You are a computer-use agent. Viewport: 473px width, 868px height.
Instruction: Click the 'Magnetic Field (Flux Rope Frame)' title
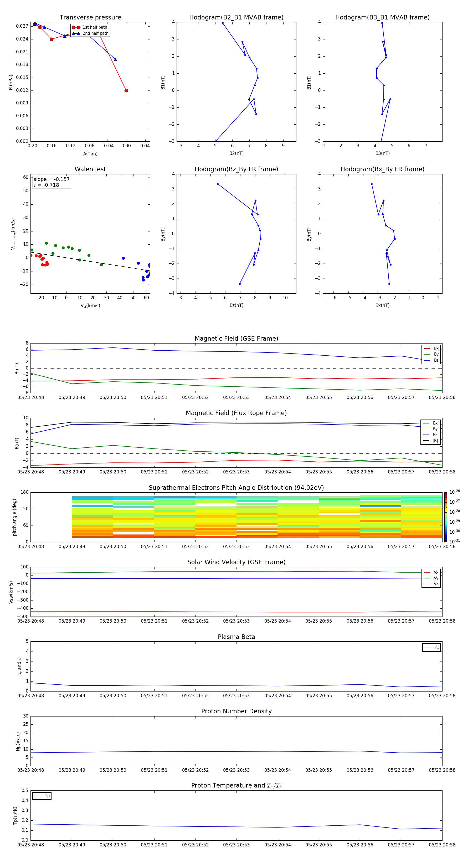pyautogui.click(x=236, y=413)
